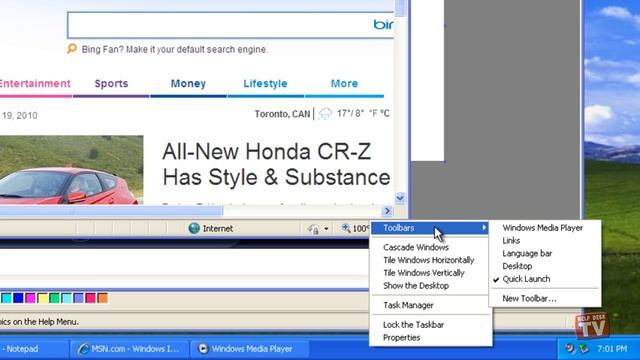Switch to Notepad taskbar button
Viewport: 640px width, 360px height.
pyautogui.click(x=33, y=349)
